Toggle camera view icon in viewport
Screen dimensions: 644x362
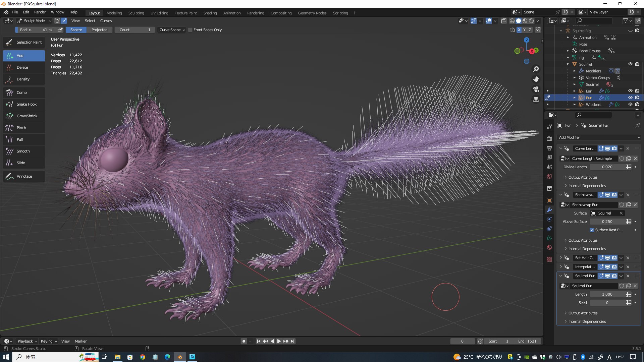pyautogui.click(x=536, y=89)
